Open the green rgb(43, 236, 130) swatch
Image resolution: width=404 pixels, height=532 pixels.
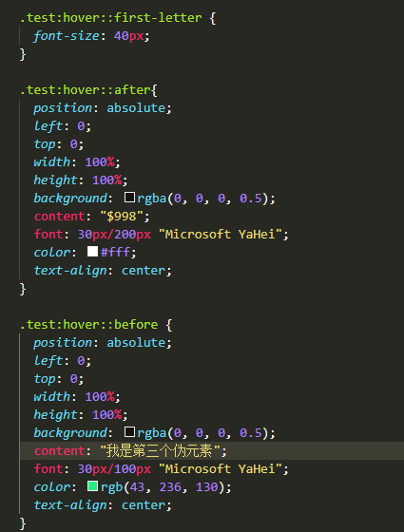tap(93, 486)
